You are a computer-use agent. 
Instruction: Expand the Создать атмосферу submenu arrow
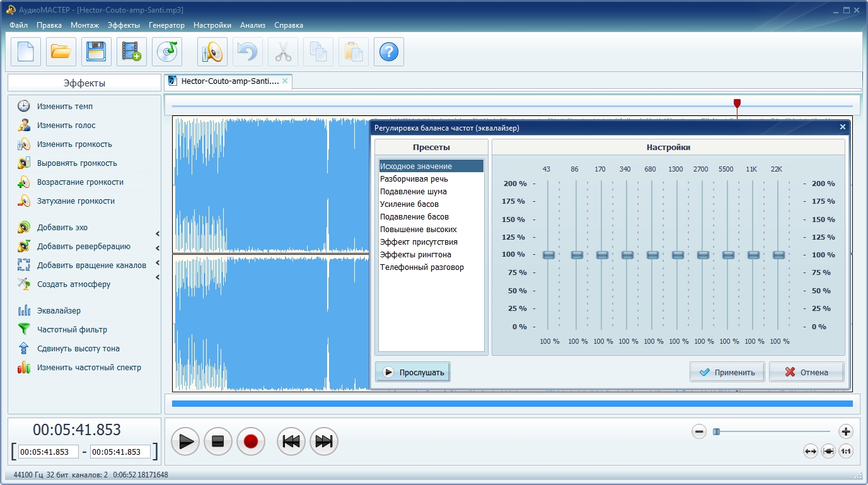(x=158, y=278)
